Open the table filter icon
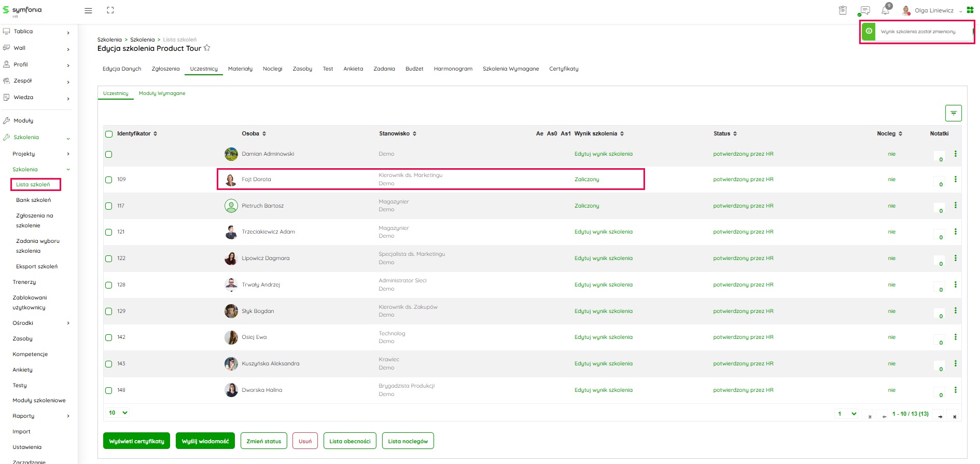This screenshot has height=464, width=980. click(x=953, y=113)
